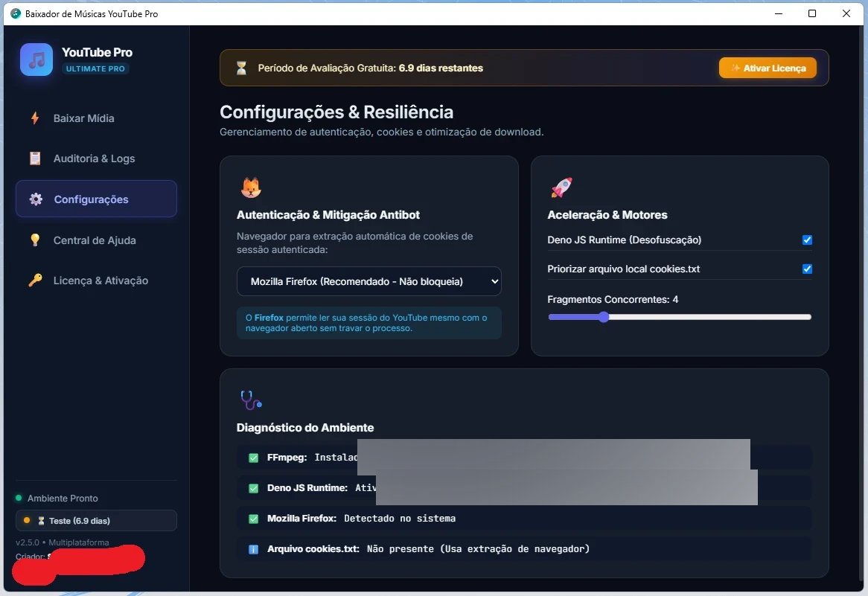Open the Baixar Mídia section
Image resolution: width=868 pixels, height=596 pixels.
(x=96, y=118)
